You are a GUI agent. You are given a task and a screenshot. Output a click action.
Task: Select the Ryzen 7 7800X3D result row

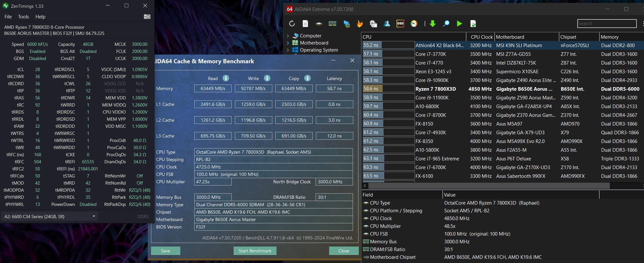(x=503, y=89)
